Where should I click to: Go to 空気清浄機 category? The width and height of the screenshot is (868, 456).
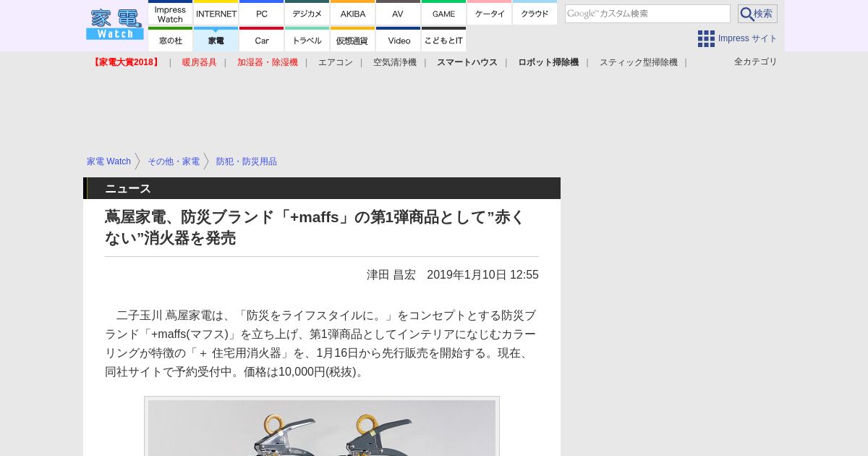pos(395,62)
